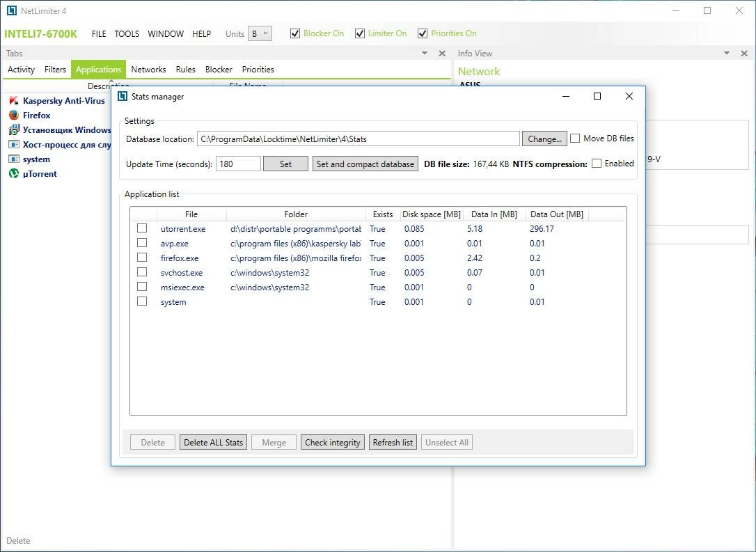
Task: Switch to the Rules tab
Action: (x=186, y=70)
